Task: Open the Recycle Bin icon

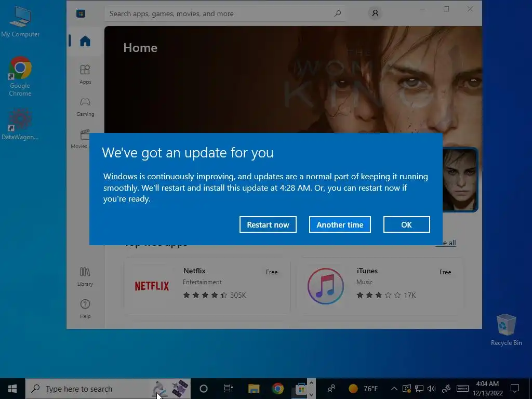Action: (x=506, y=330)
